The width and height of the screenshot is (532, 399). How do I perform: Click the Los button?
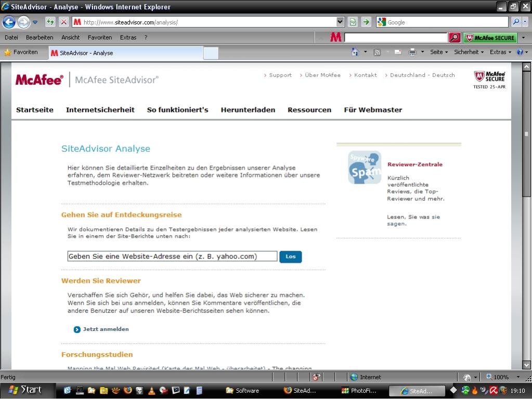(x=290, y=256)
